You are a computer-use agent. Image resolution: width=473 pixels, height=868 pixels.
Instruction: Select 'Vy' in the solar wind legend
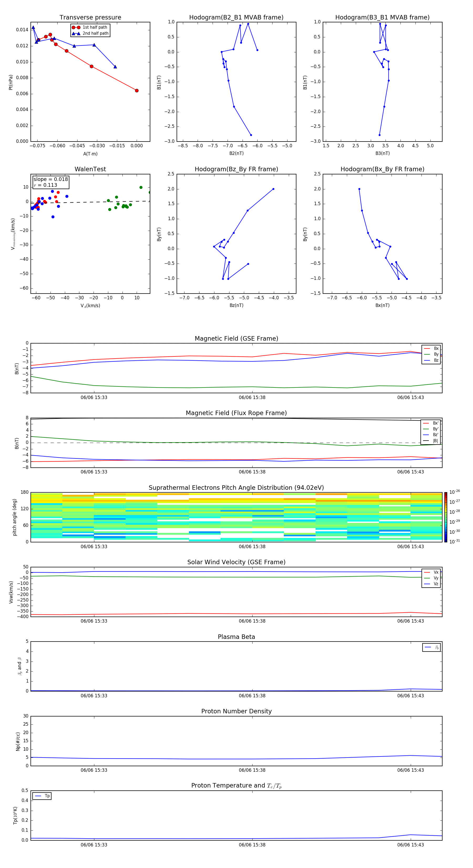point(431,578)
